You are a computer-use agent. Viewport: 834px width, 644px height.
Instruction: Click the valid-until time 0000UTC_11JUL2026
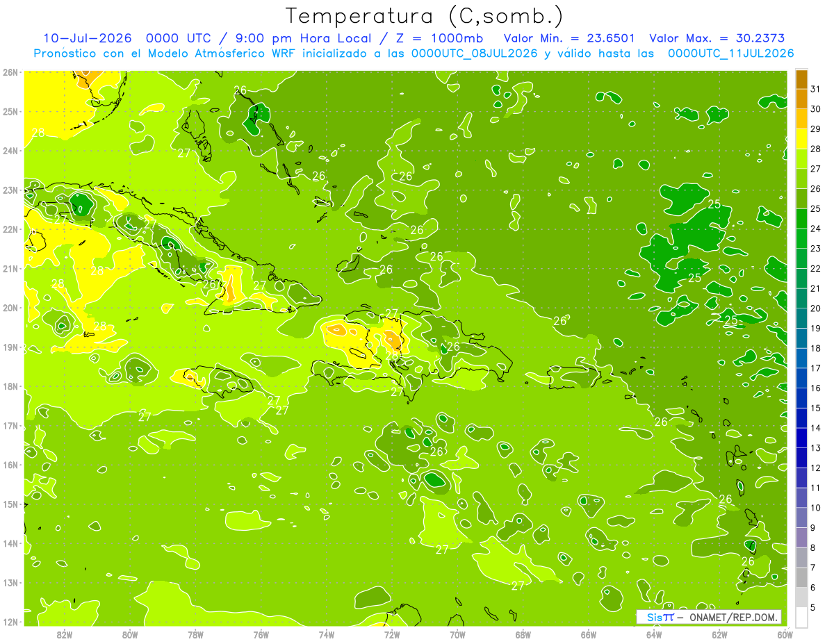tap(730, 53)
